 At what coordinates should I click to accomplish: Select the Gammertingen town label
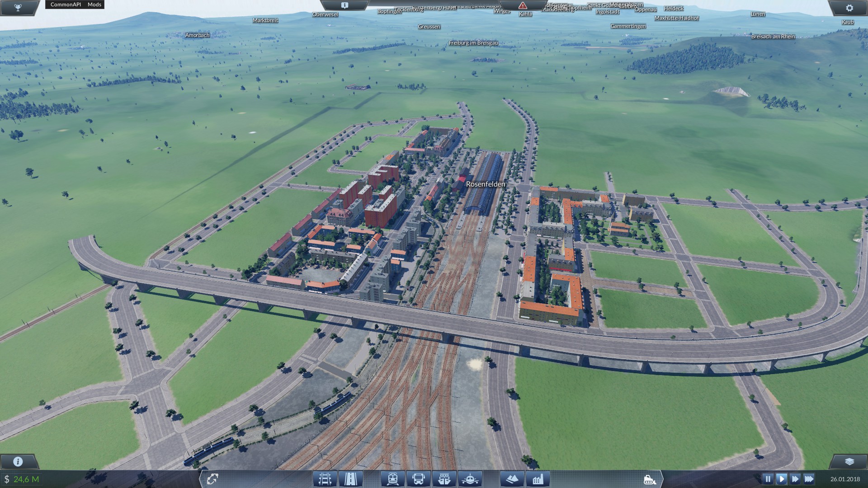click(628, 26)
